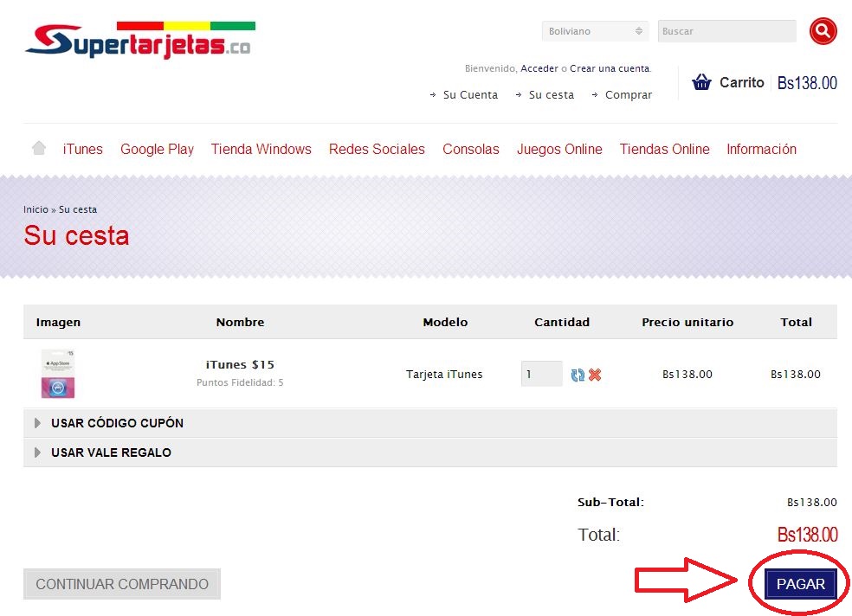Screen dimensions: 852x616
Task: Click the Supertarjetas.co logo
Action: pos(139,40)
